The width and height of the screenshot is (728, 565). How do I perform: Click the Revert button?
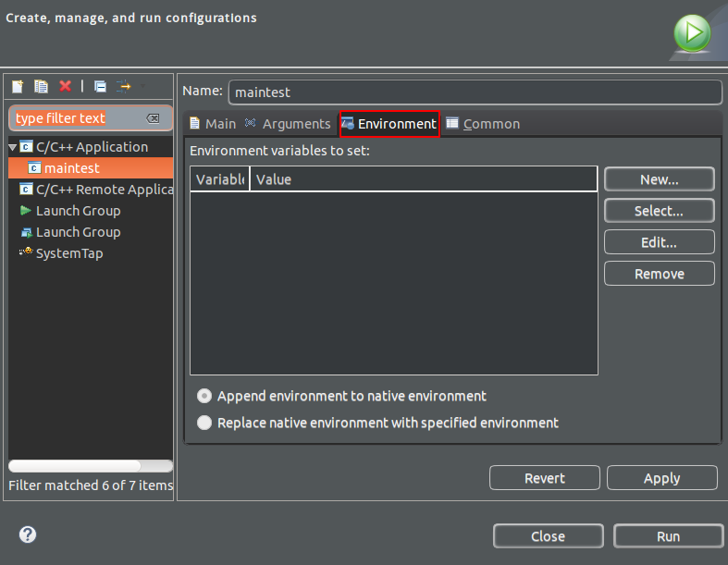pyautogui.click(x=545, y=478)
